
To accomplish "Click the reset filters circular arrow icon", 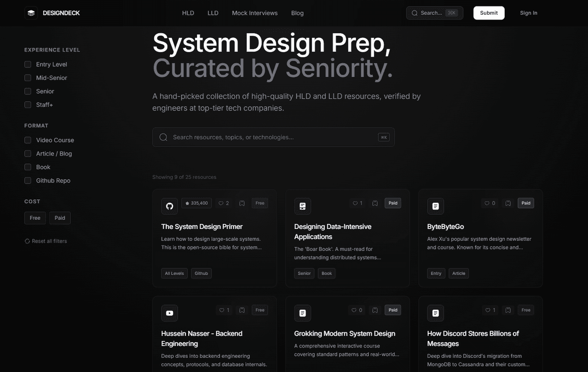I will (x=27, y=241).
